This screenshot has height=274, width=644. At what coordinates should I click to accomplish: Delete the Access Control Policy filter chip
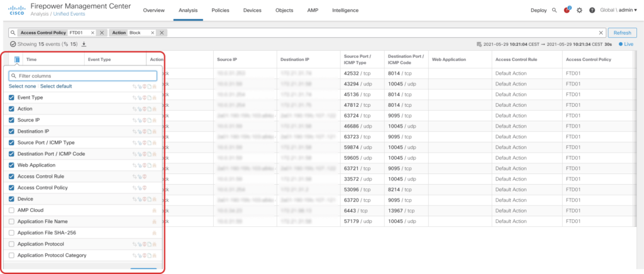click(x=102, y=33)
